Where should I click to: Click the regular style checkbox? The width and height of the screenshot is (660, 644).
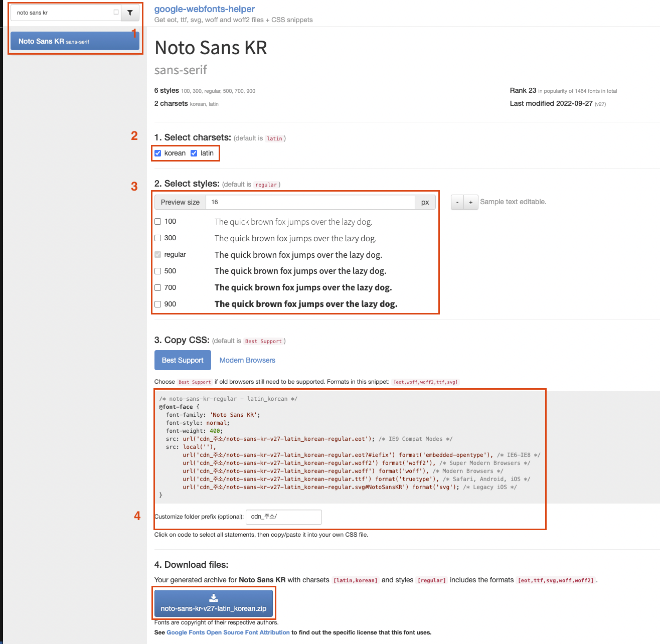[x=158, y=255]
